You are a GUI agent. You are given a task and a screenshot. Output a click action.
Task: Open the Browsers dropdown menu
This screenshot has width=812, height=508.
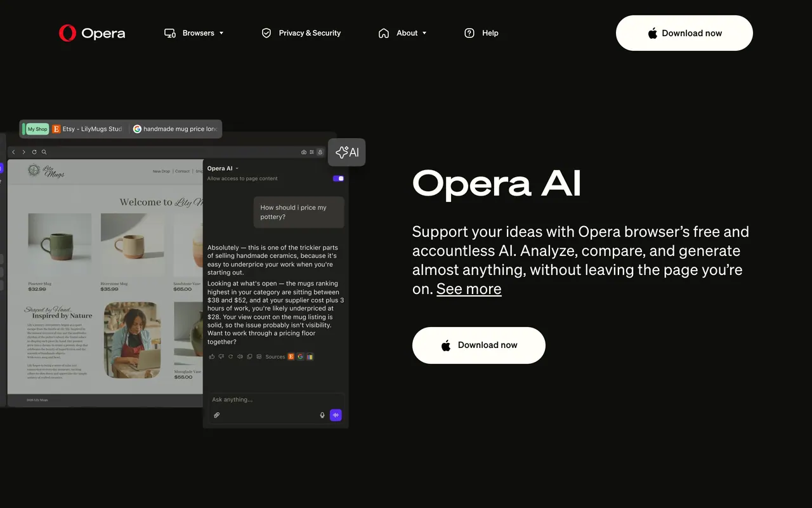194,33
